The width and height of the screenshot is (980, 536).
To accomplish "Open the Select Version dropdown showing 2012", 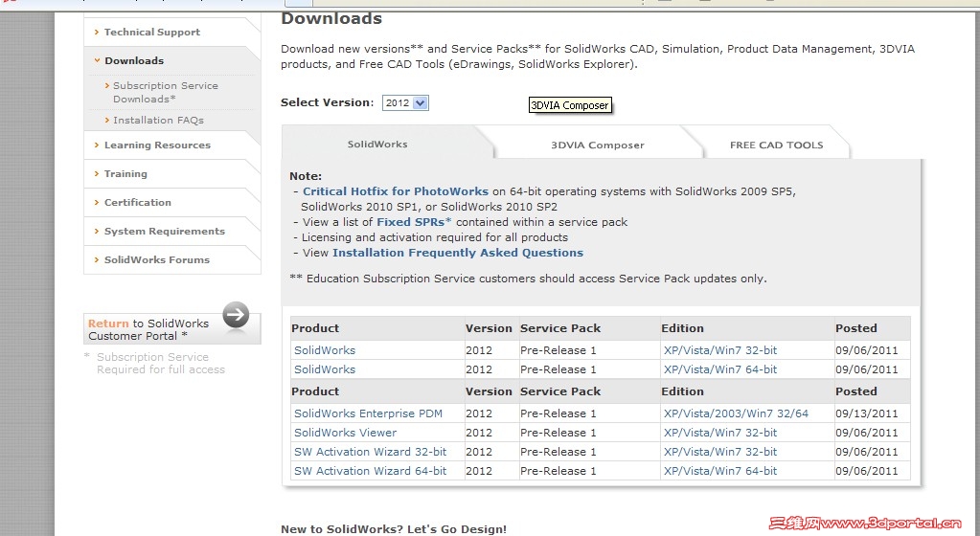I will tap(405, 103).
